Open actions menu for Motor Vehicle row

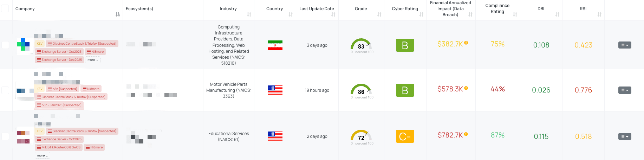point(625,90)
